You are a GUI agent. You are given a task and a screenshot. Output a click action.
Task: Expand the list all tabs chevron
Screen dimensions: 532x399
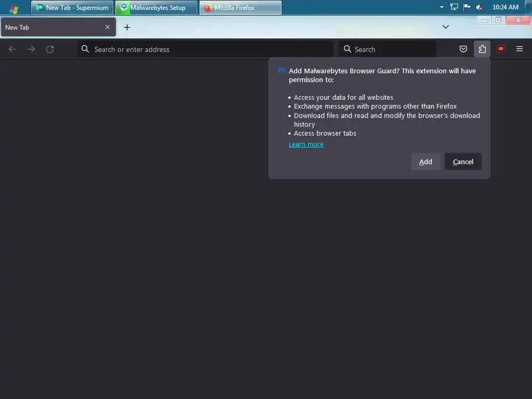(x=446, y=27)
